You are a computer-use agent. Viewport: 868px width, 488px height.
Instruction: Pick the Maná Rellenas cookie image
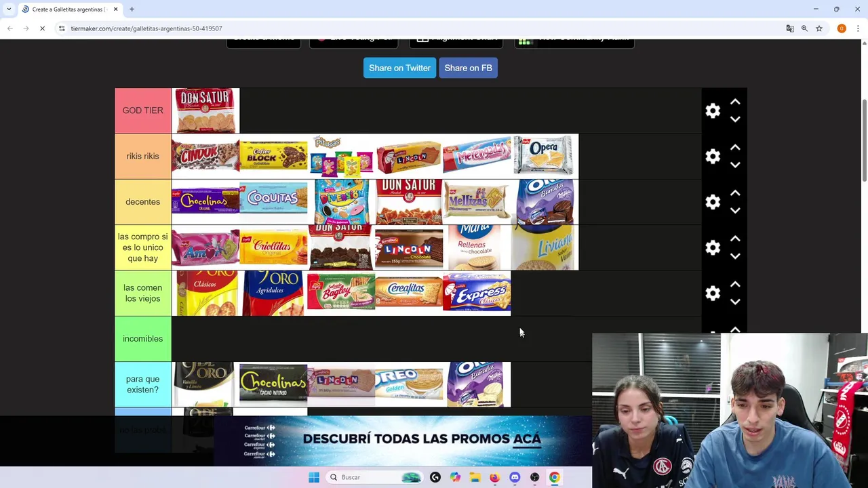pos(477,247)
